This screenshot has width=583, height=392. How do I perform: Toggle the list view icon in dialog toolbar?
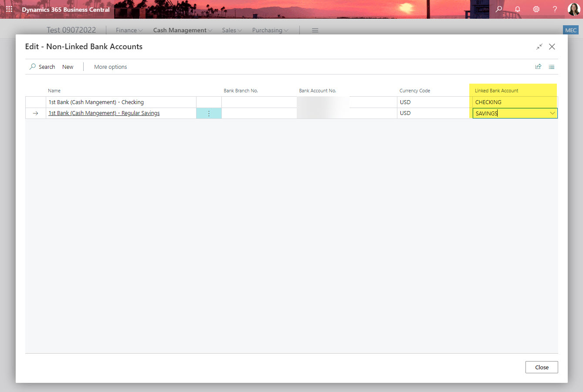(x=552, y=67)
